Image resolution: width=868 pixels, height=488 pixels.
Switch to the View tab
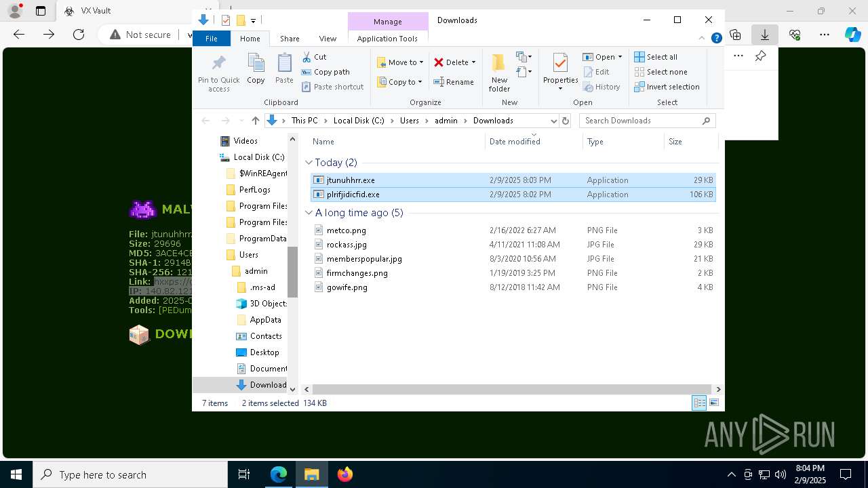pos(328,39)
